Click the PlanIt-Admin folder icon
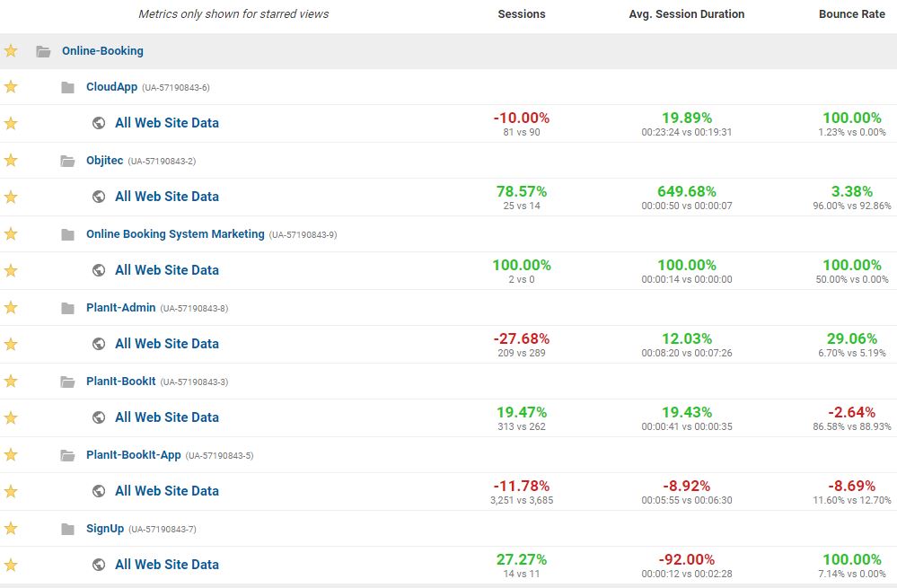 (x=67, y=308)
